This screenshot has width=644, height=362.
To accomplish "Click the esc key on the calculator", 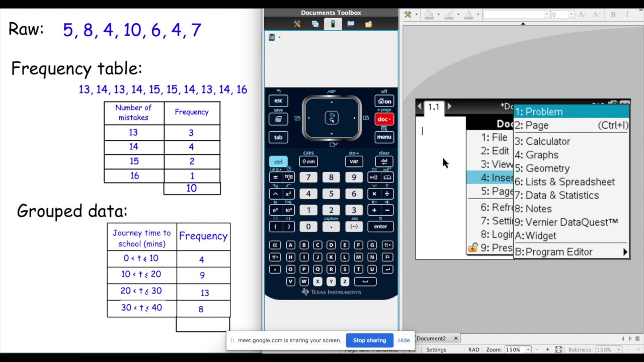I will coord(278,101).
